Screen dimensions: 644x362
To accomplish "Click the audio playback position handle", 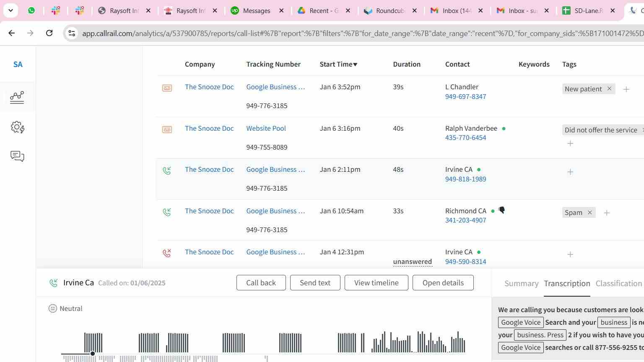I will (x=93, y=354).
